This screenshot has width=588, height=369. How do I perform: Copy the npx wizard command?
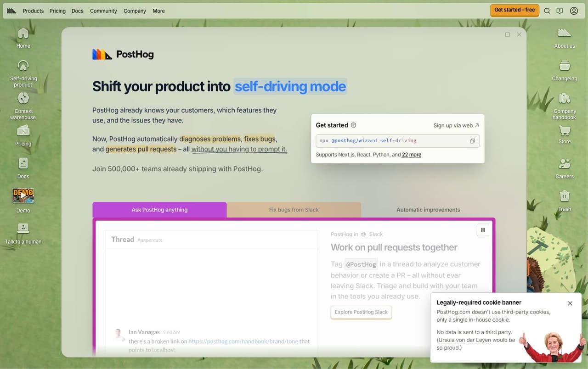472,141
